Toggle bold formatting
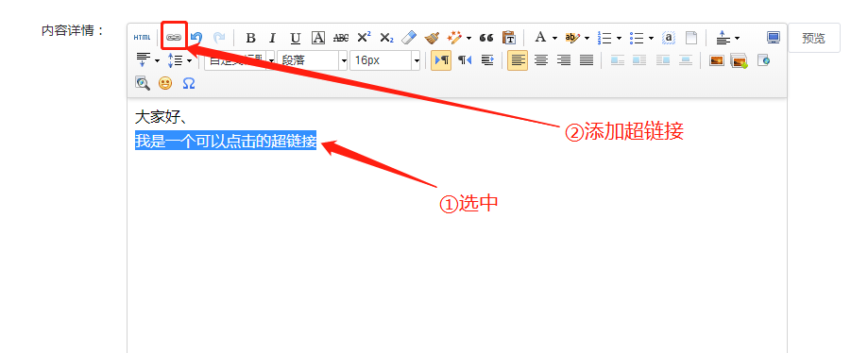The image size is (868, 353). 251,38
